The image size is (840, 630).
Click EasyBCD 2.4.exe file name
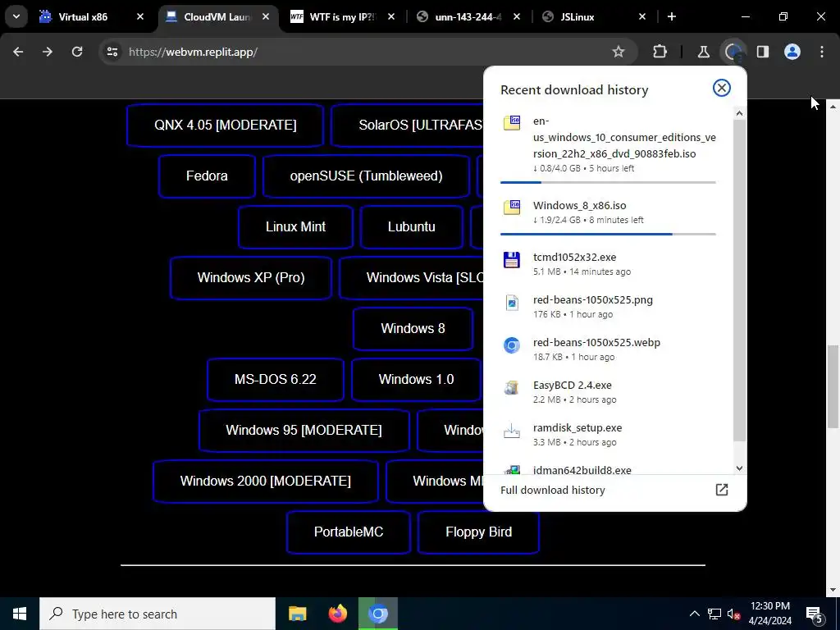(x=572, y=386)
